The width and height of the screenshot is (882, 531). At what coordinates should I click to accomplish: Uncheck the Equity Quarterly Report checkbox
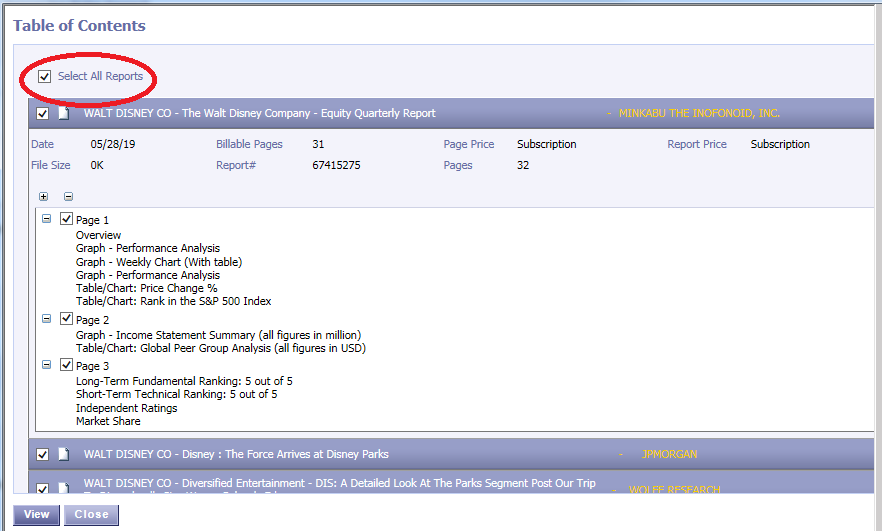pos(43,114)
